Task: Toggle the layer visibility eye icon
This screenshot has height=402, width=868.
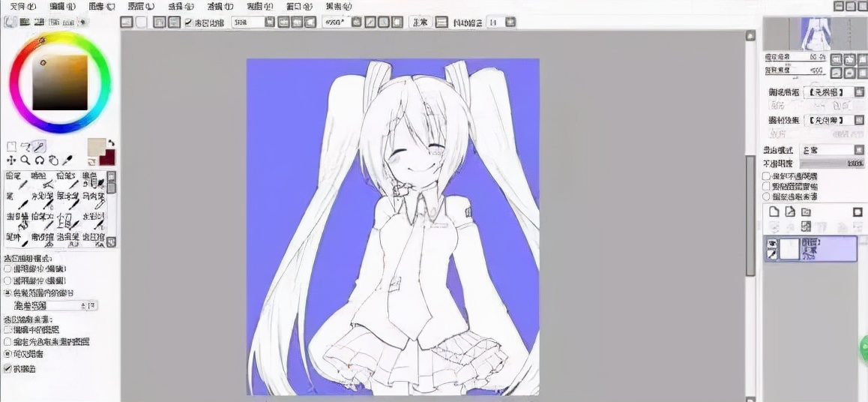Action: click(x=771, y=242)
